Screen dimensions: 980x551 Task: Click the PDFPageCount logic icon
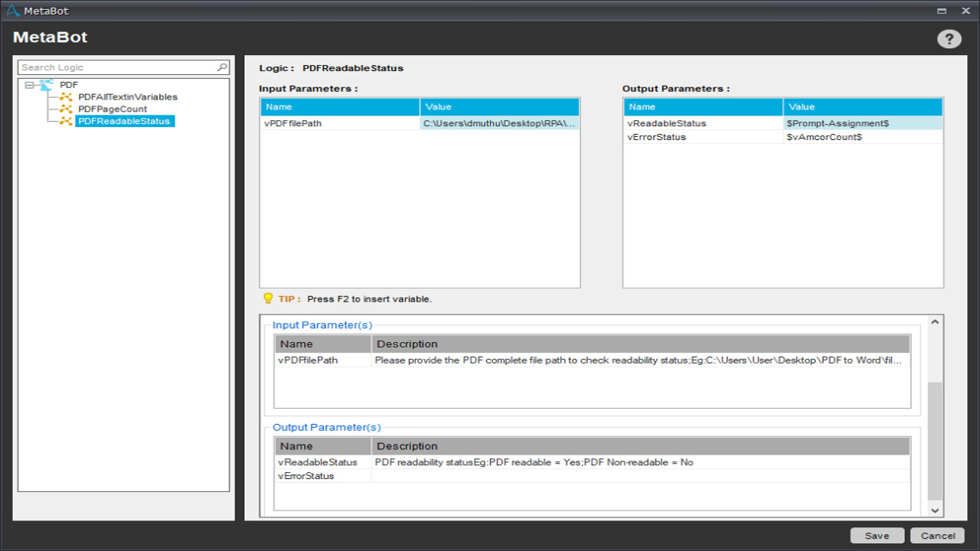[x=66, y=109]
